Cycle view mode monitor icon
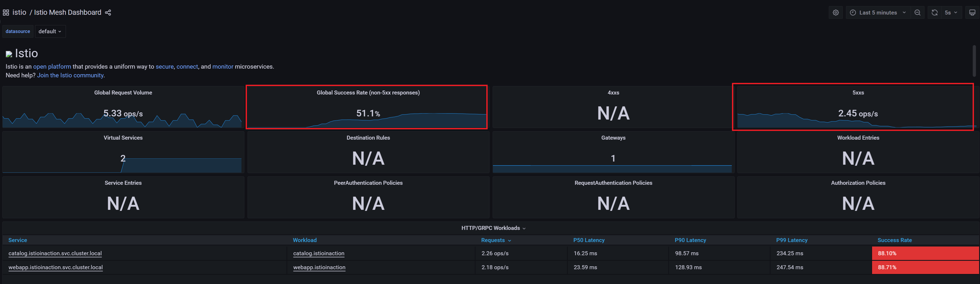This screenshot has width=980, height=284. click(972, 13)
